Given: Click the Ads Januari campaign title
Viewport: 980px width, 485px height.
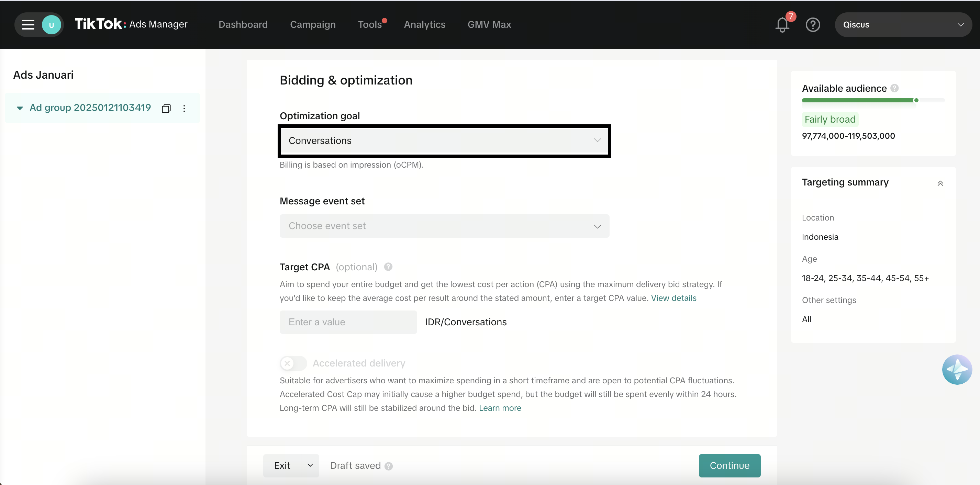Looking at the screenshot, I should click(43, 75).
